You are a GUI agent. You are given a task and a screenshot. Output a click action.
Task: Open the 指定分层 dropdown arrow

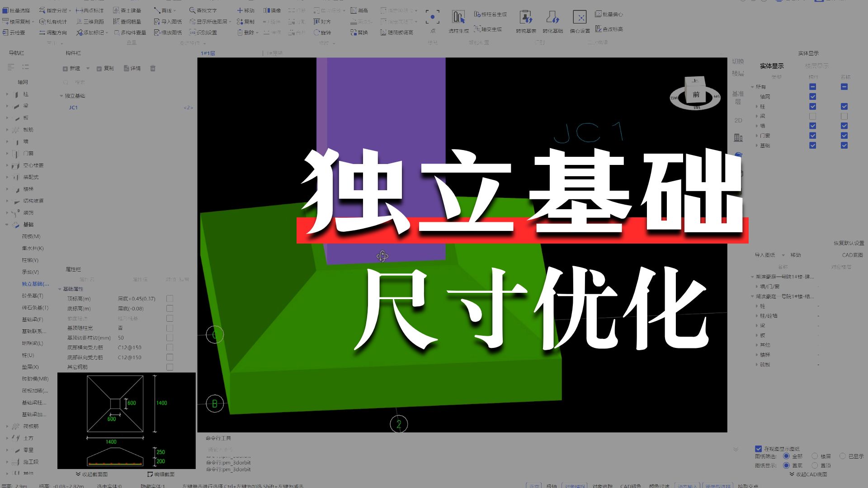[x=70, y=10]
